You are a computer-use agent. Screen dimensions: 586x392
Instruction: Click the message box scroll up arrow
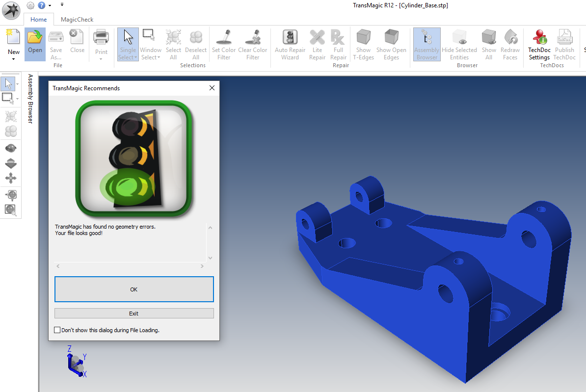(x=211, y=228)
